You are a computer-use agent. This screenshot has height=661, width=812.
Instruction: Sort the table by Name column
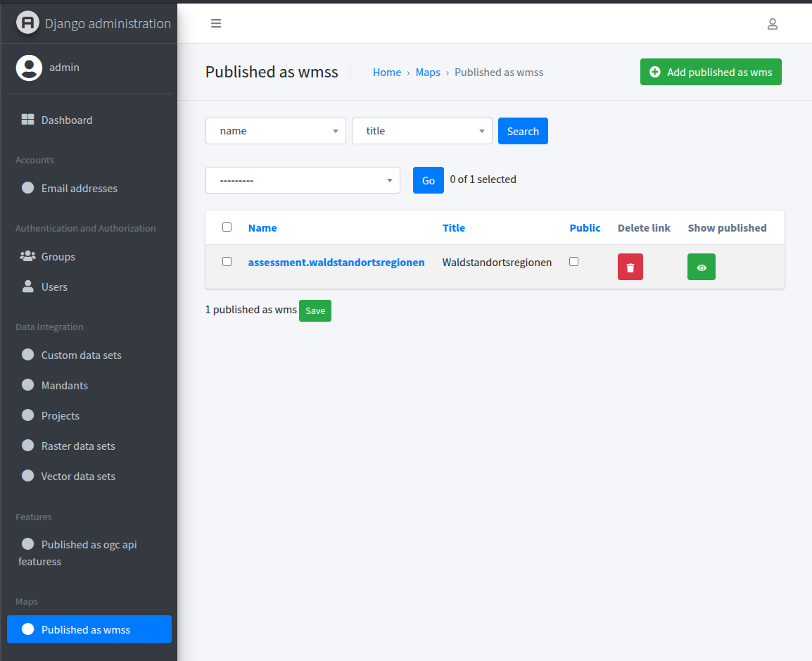262,228
